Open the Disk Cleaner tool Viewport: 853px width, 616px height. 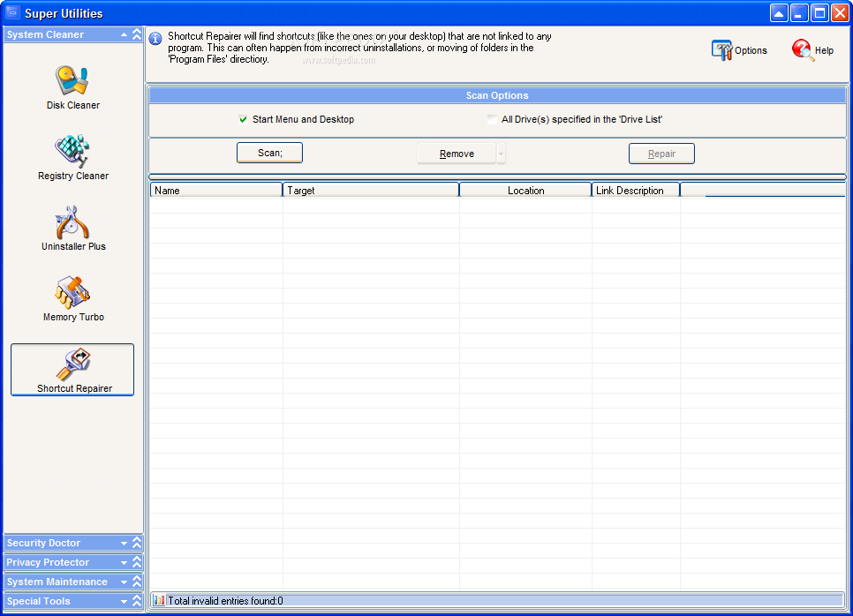coord(73,87)
